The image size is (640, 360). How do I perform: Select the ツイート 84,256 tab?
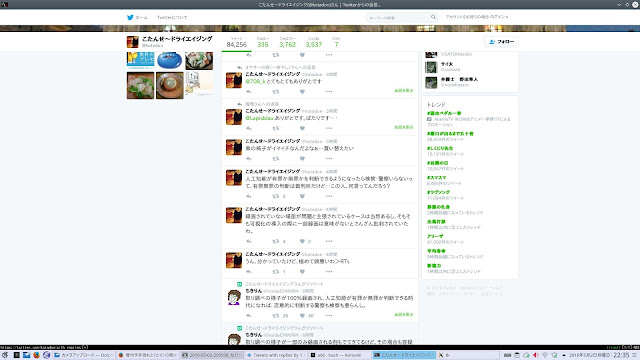coord(237,42)
